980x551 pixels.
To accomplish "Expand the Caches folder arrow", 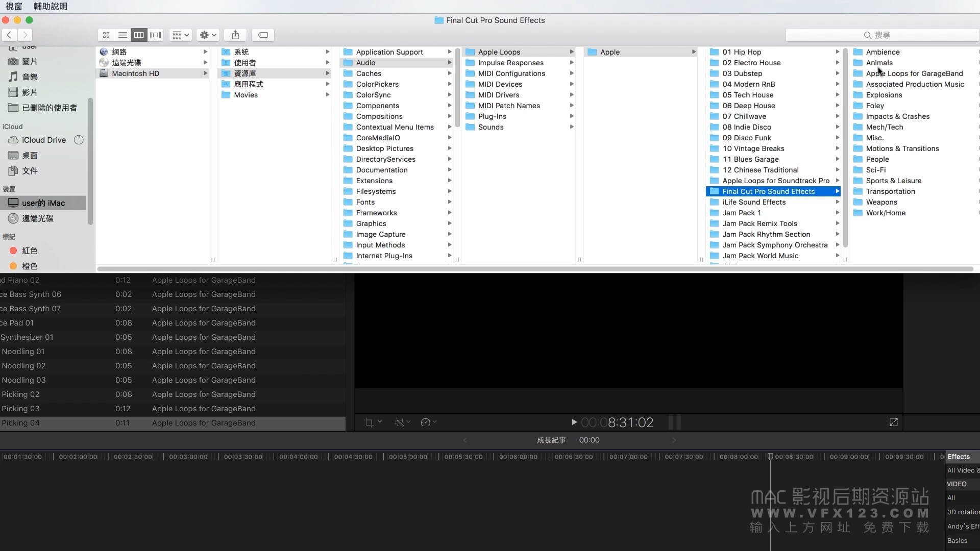I will [450, 73].
